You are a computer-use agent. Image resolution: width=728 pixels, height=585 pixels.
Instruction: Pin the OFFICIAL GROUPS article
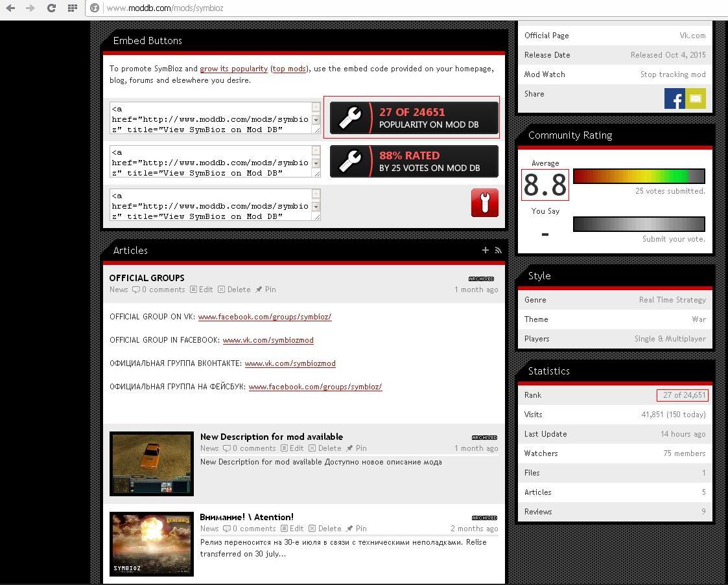tap(266, 290)
